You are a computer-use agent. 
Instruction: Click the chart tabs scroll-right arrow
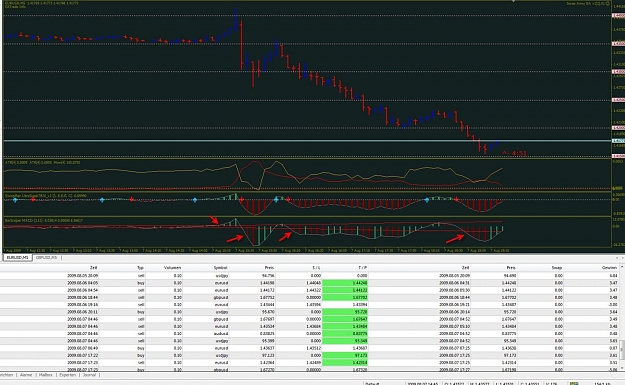[623, 258]
